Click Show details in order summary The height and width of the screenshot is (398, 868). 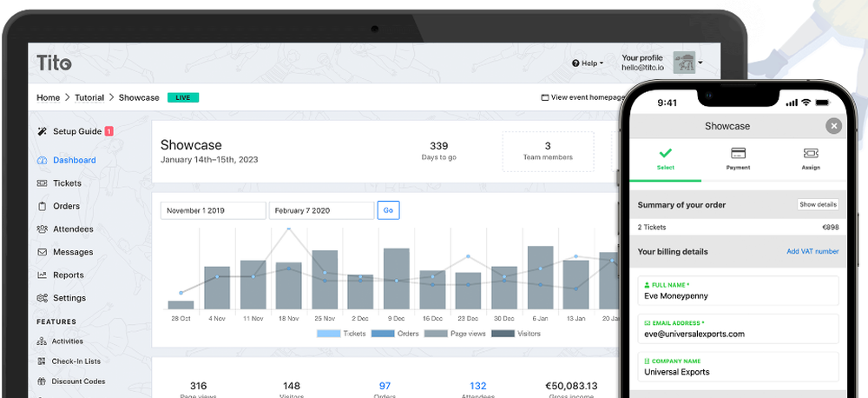point(818,204)
